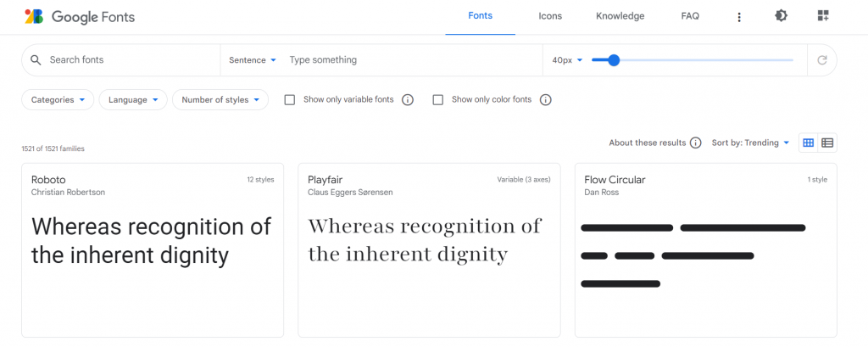The height and width of the screenshot is (347, 868).
Task: Open the Categories filter dropdown
Action: (x=58, y=100)
